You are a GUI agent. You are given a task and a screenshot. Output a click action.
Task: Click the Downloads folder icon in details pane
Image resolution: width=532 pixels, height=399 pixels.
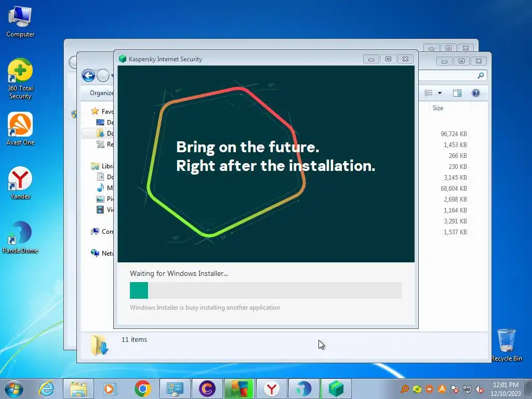pyautogui.click(x=99, y=345)
